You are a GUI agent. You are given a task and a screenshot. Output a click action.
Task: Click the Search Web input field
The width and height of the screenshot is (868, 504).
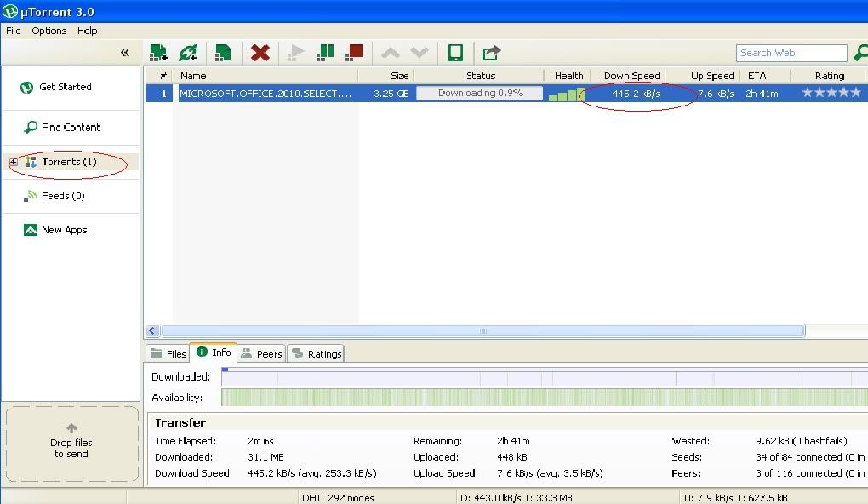pos(791,53)
